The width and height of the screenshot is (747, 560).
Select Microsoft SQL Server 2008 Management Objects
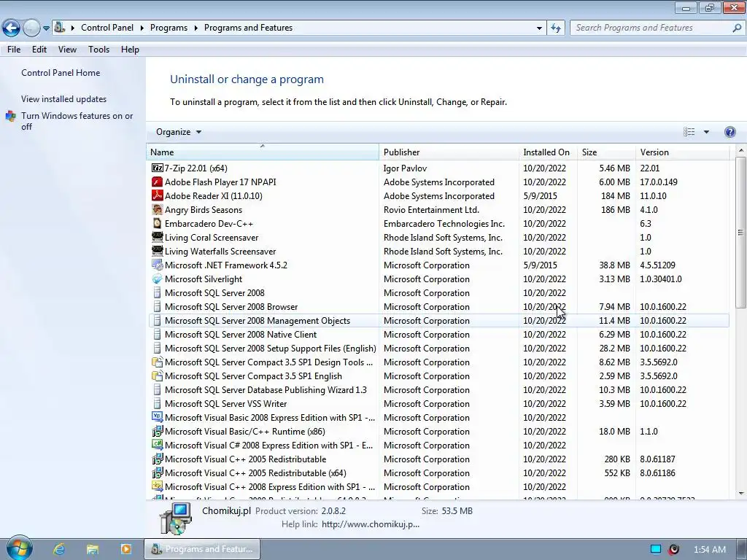(x=438, y=321)
